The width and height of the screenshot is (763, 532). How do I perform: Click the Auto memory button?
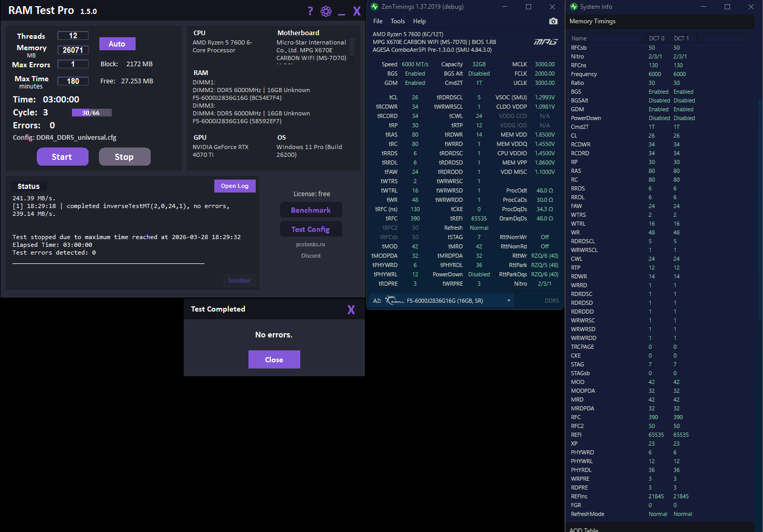[x=117, y=44]
